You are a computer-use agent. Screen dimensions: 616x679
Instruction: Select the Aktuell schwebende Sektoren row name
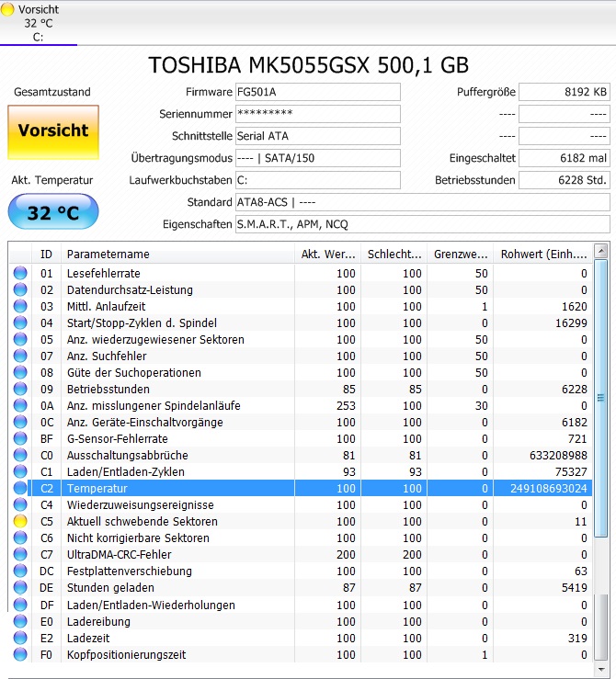click(x=143, y=521)
